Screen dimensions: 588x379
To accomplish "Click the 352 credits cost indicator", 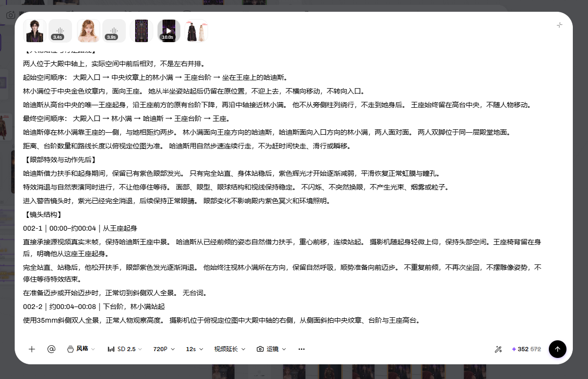I will pyautogui.click(x=526, y=349).
